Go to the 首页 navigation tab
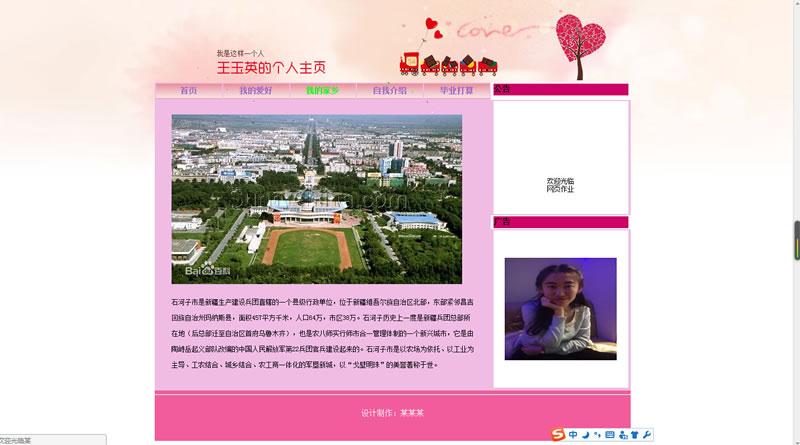 (x=188, y=90)
